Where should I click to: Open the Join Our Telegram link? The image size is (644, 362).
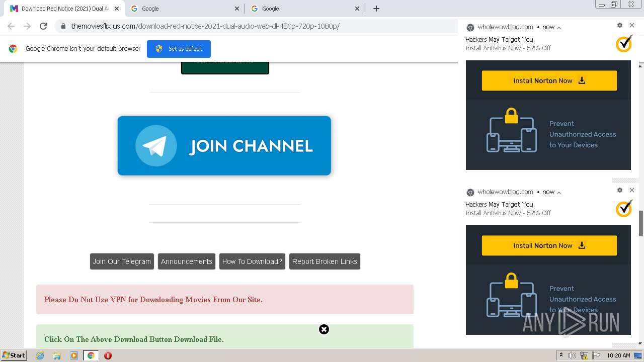point(122,261)
